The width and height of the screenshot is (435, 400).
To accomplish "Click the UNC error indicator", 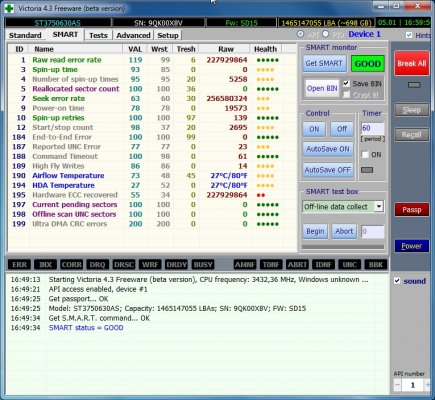I will coord(349,264).
